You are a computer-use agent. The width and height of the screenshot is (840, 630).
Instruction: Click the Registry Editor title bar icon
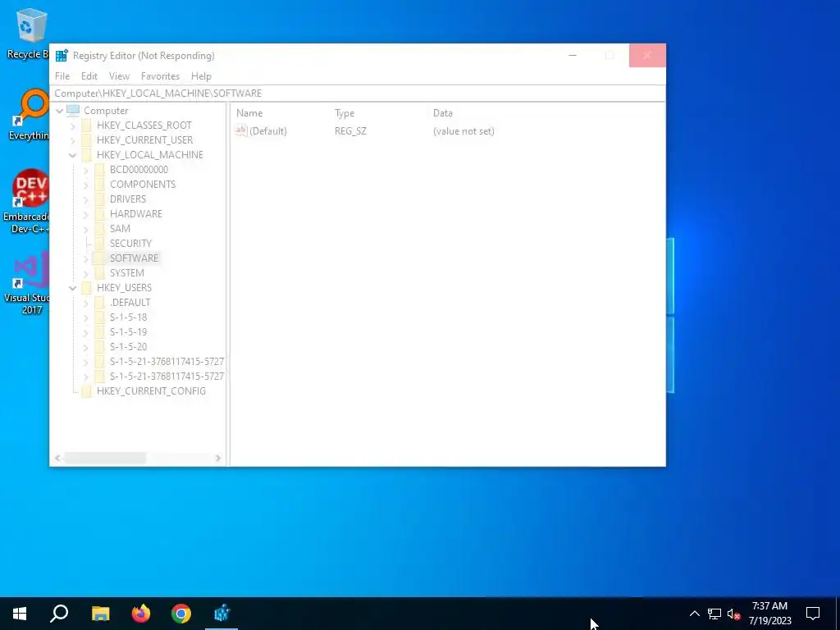[62, 55]
